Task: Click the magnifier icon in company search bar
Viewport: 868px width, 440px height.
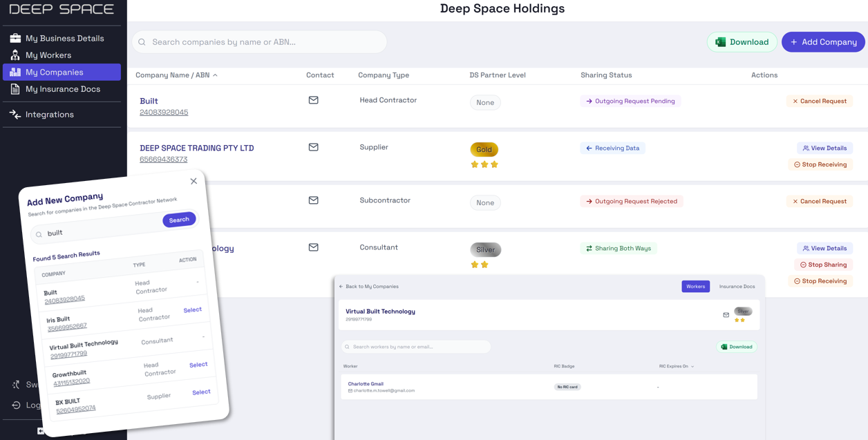Action: tap(142, 42)
